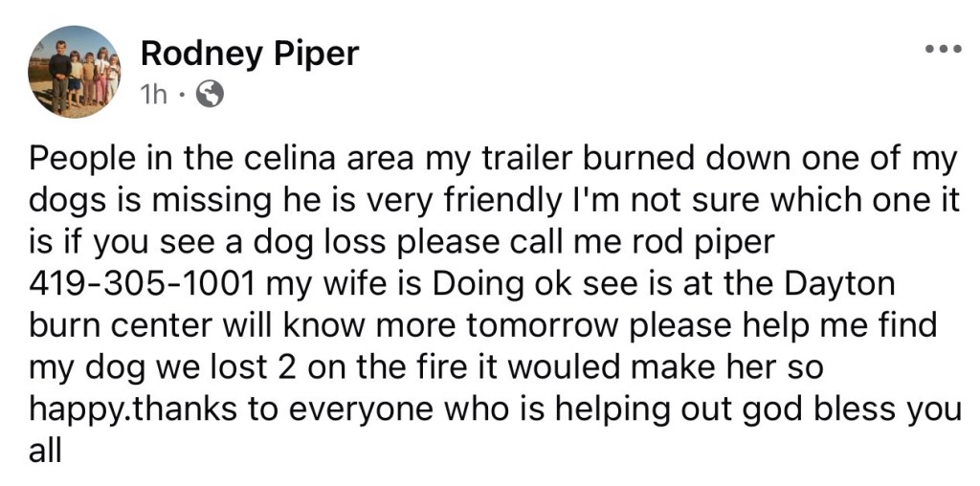Image resolution: width=980 pixels, height=486 pixels.
Task: Tap the phone number 419-305-1001
Action: pyautogui.click(x=144, y=282)
